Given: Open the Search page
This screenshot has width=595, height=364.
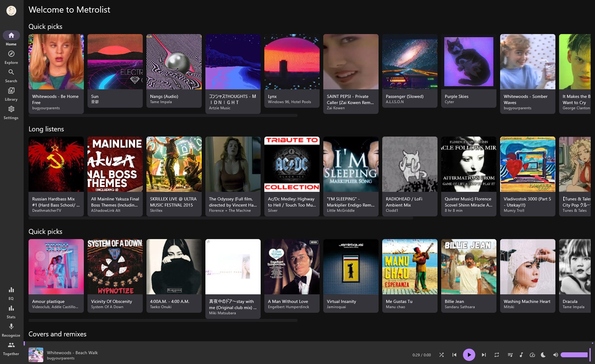Looking at the screenshot, I should pos(11,75).
